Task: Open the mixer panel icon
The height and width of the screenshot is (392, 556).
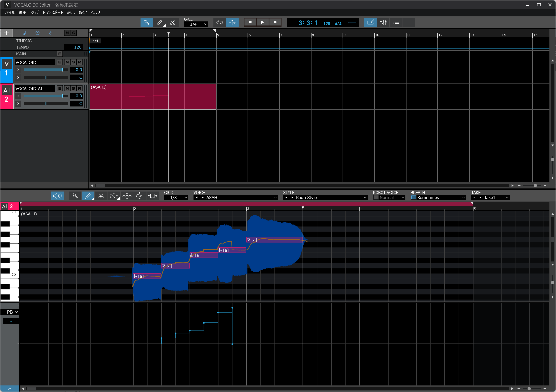Action: click(383, 23)
